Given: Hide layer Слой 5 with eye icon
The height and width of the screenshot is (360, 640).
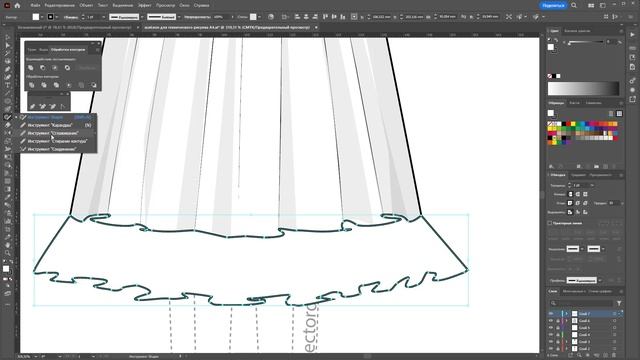Looking at the screenshot, I should click(551, 327).
